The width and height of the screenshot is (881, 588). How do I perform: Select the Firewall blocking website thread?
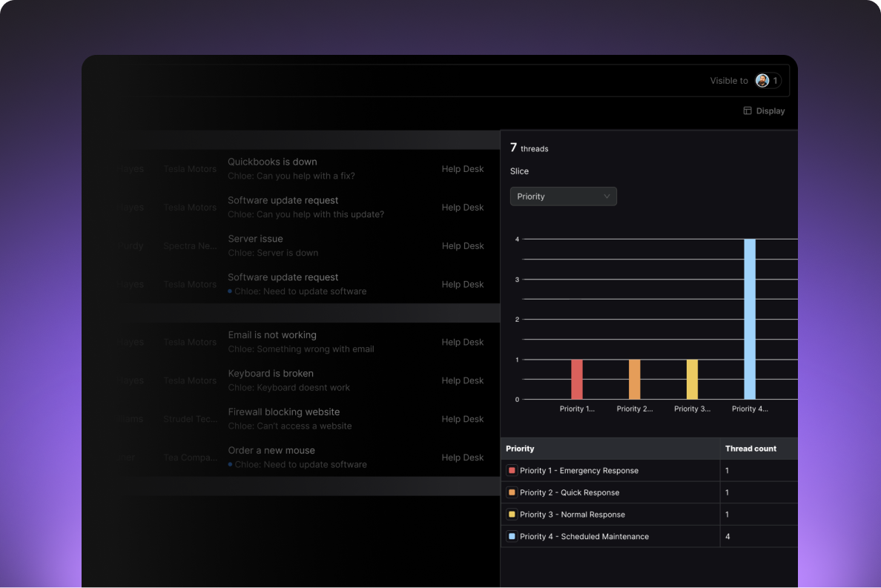pos(283,412)
